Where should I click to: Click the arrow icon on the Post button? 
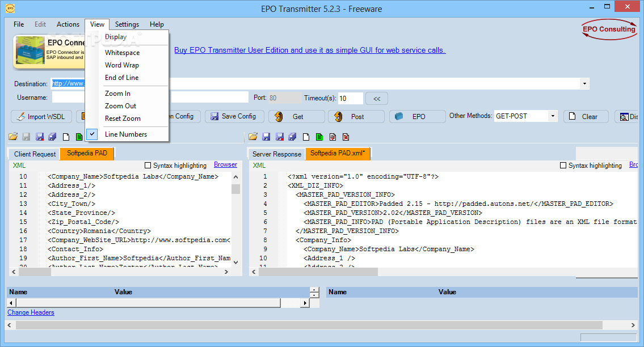pos(338,117)
